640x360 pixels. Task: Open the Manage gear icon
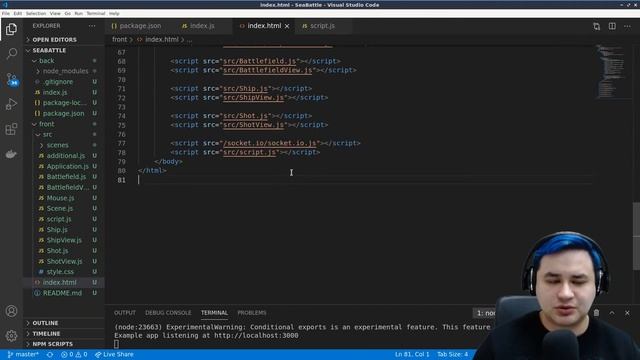click(11, 336)
